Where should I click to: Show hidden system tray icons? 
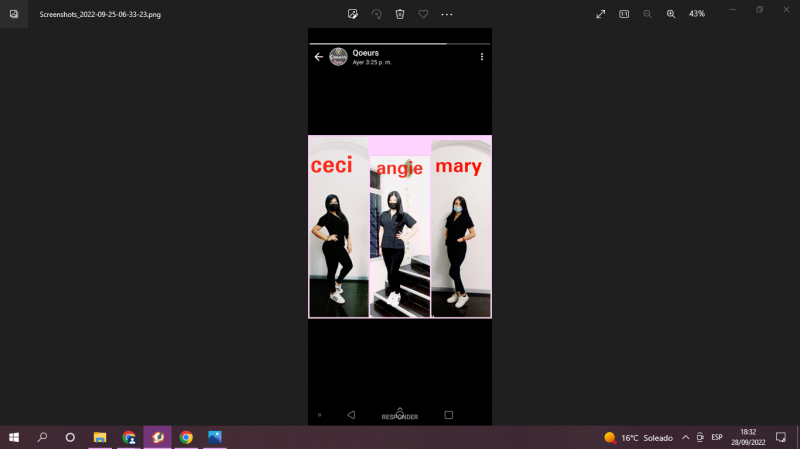685,437
